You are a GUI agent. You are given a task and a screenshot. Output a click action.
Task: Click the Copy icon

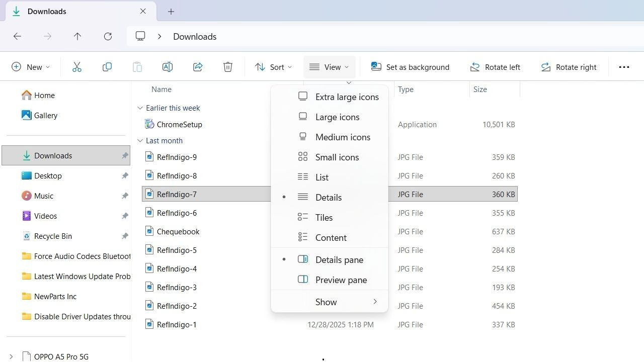click(107, 66)
